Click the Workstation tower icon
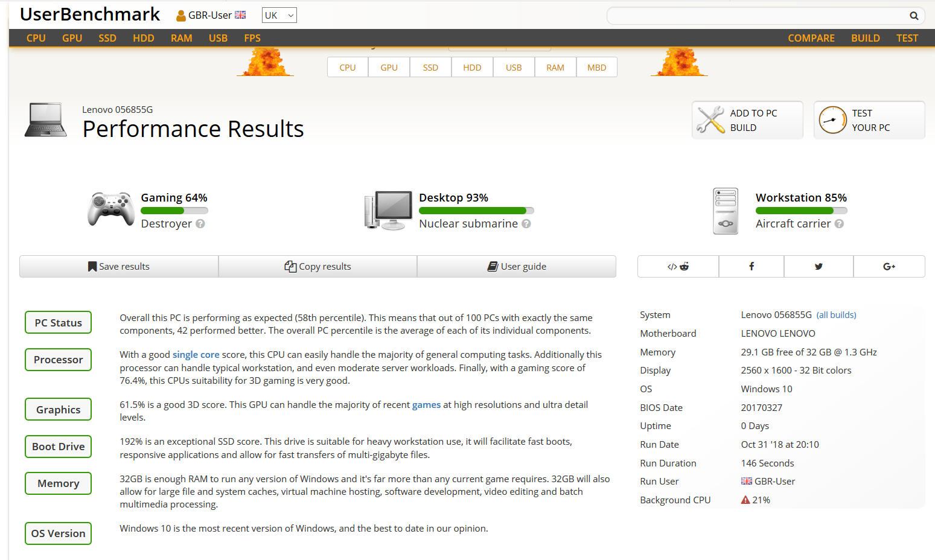 point(726,211)
